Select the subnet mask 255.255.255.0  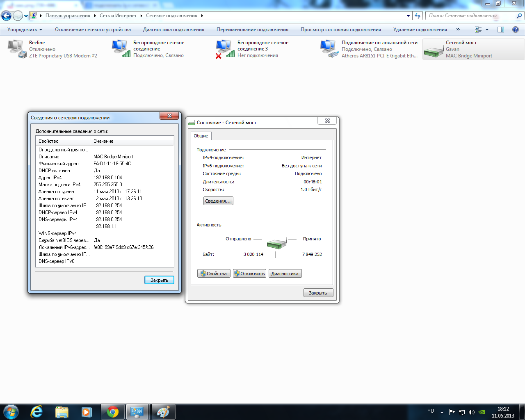pyautogui.click(x=108, y=185)
